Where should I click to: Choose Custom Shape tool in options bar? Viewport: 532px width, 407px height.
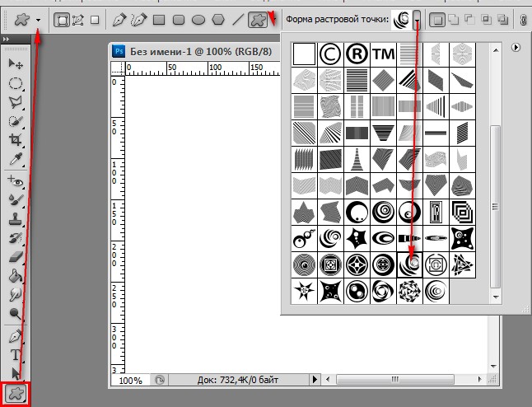click(258, 20)
